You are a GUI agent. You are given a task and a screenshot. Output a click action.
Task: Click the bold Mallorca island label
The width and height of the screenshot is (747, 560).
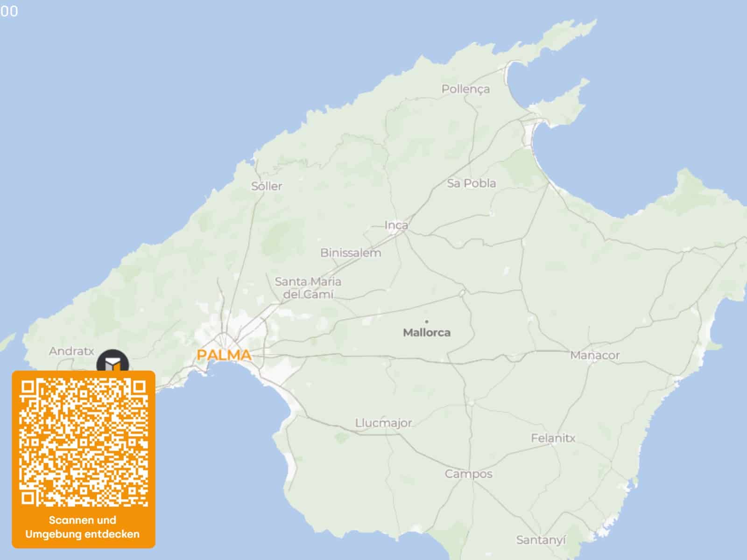pos(427,333)
